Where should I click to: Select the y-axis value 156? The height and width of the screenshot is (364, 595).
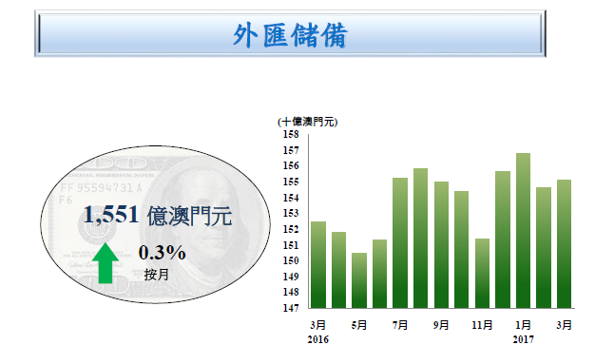291,165
